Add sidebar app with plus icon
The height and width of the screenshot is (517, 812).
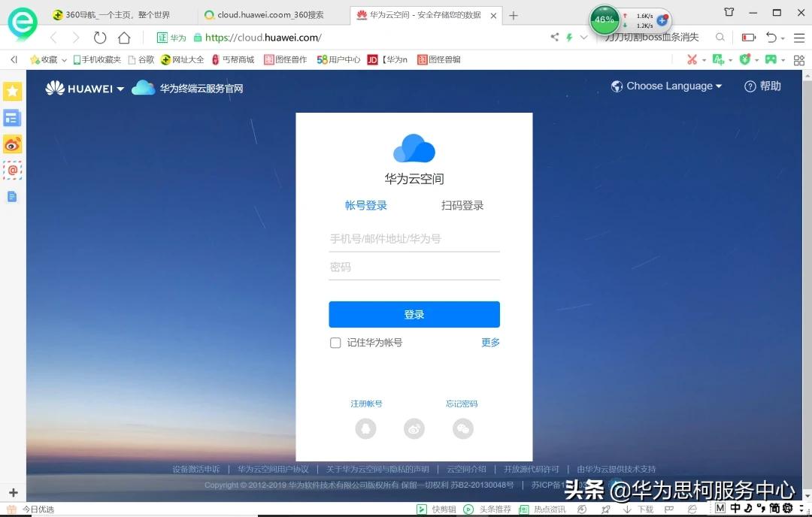point(14,493)
